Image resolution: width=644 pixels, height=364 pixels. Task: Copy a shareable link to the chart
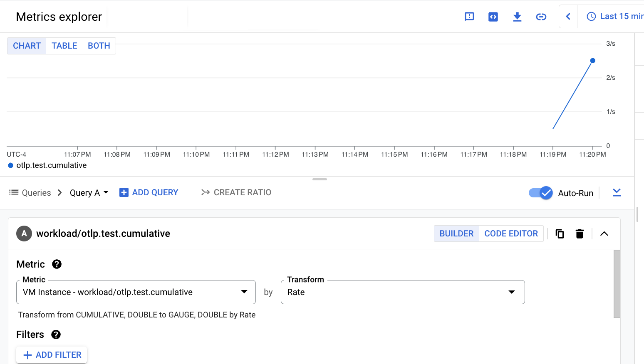541,17
